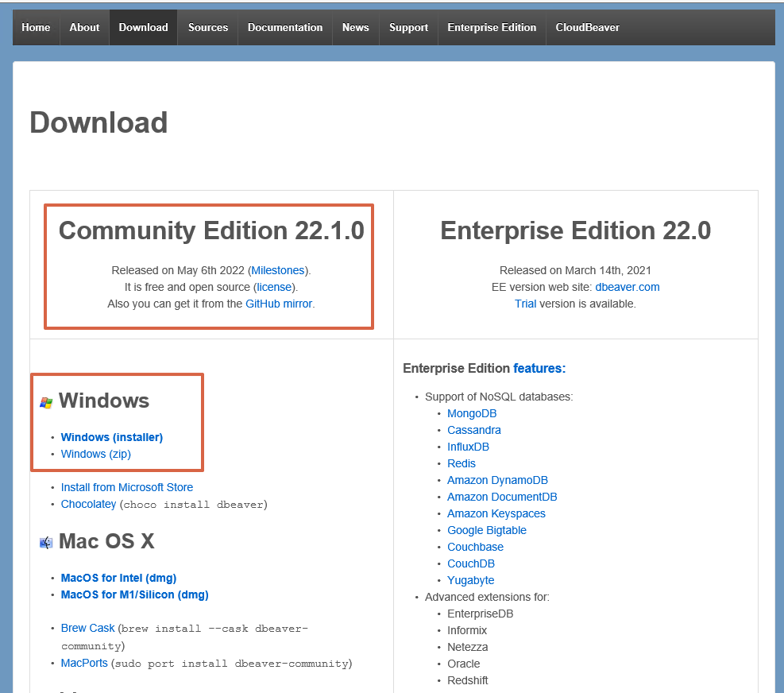Image resolution: width=784 pixels, height=693 pixels.
Task: Open the Brew Cask link
Action: 87,628
